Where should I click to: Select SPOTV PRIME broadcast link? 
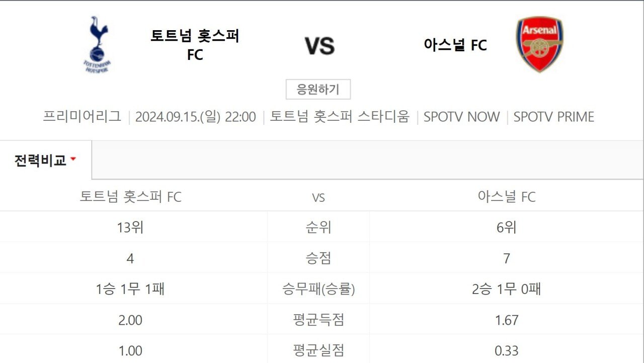553,117
